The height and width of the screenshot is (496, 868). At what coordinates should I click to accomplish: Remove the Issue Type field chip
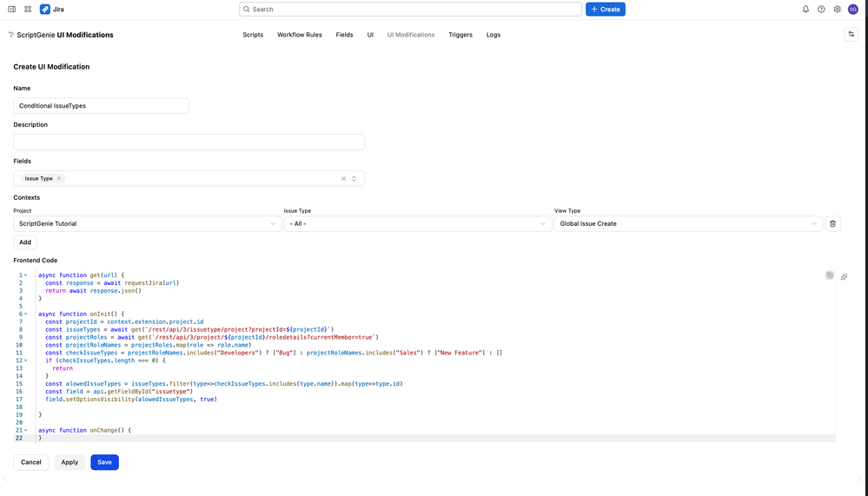click(x=59, y=178)
